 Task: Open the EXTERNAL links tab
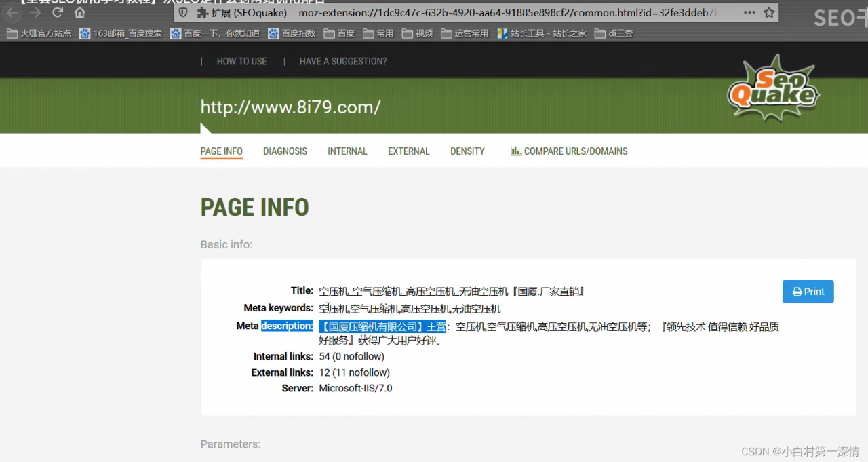click(408, 151)
